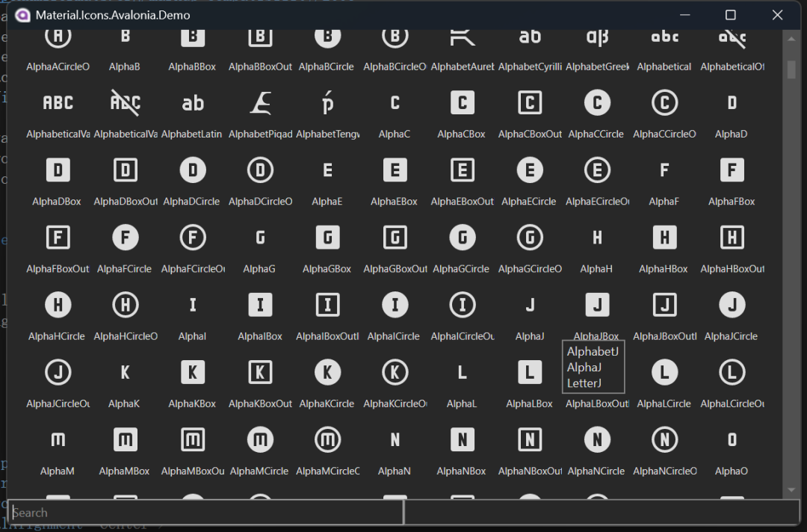Click the AlphabetGreek icon
Viewport: 807px width, 532px height.
[597, 35]
